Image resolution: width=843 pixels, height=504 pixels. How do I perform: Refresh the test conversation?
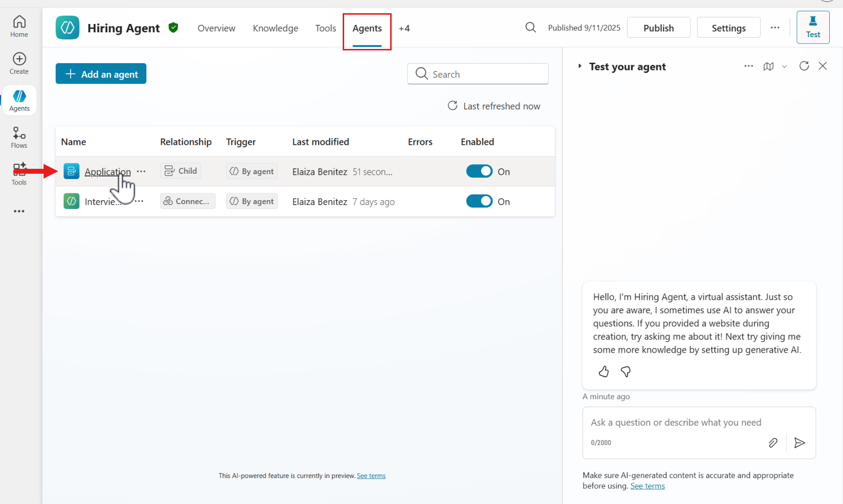pyautogui.click(x=804, y=66)
